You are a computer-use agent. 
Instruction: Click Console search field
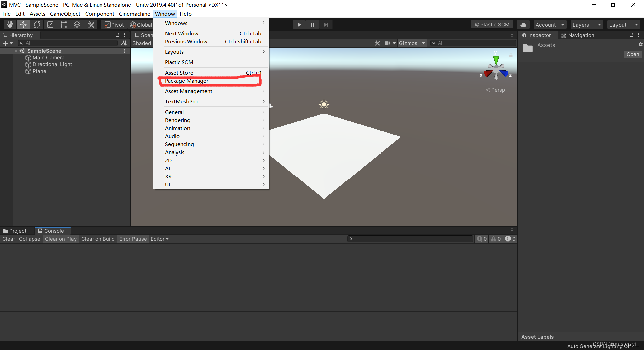[411, 239]
